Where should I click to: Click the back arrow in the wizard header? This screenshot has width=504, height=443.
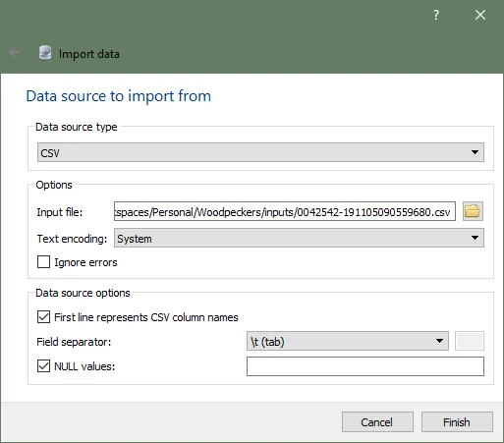click(15, 52)
